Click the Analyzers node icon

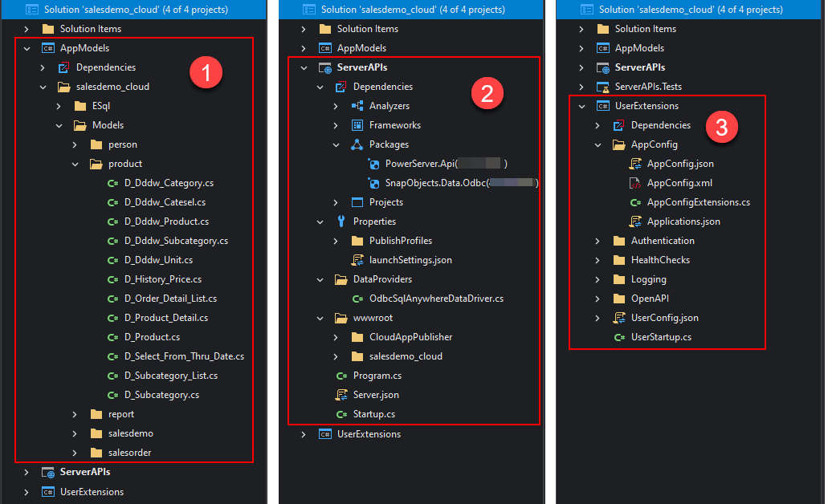pos(357,106)
